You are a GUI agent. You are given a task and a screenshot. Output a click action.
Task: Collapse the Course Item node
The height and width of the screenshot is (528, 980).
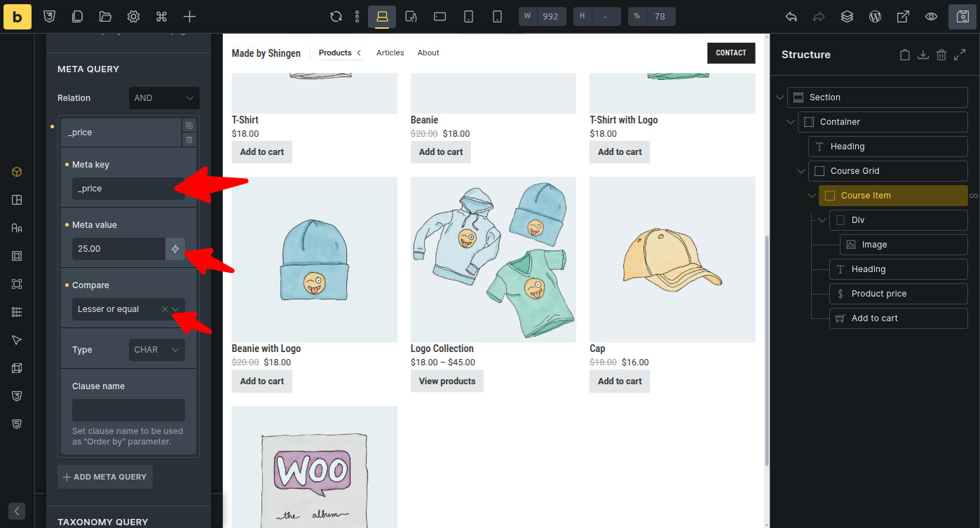(x=812, y=196)
